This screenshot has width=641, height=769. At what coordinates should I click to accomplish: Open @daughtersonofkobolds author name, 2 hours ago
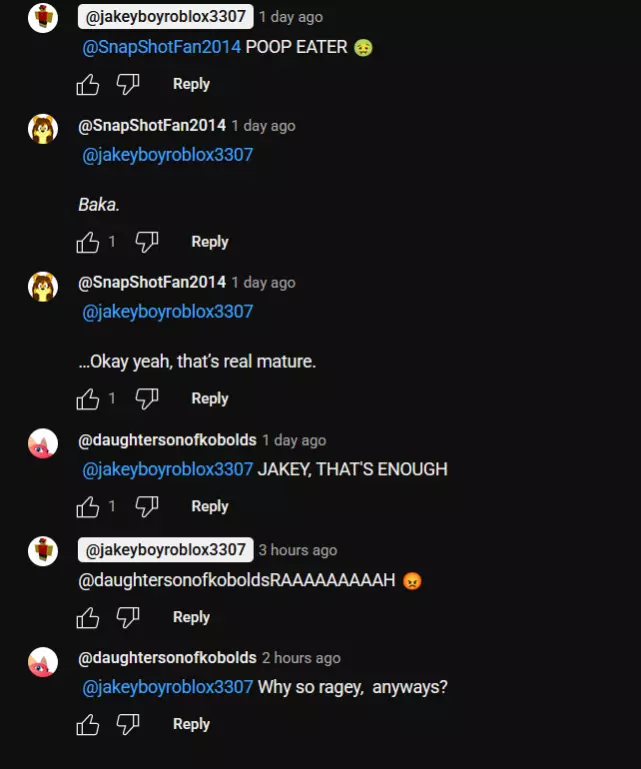tap(167, 658)
